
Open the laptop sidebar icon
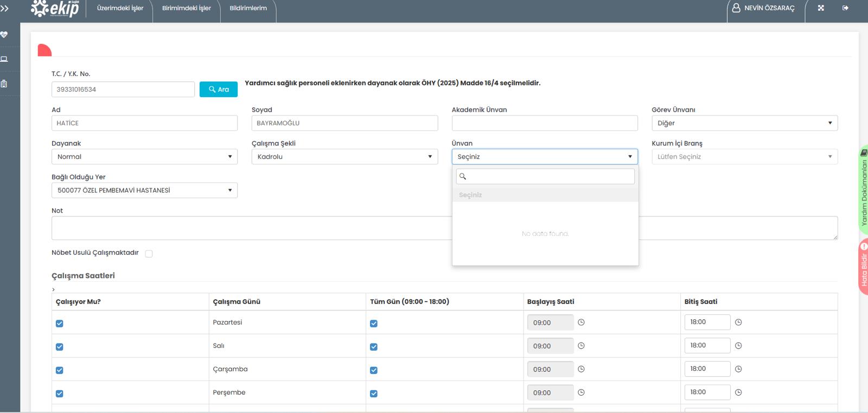[x=4, y=59]
